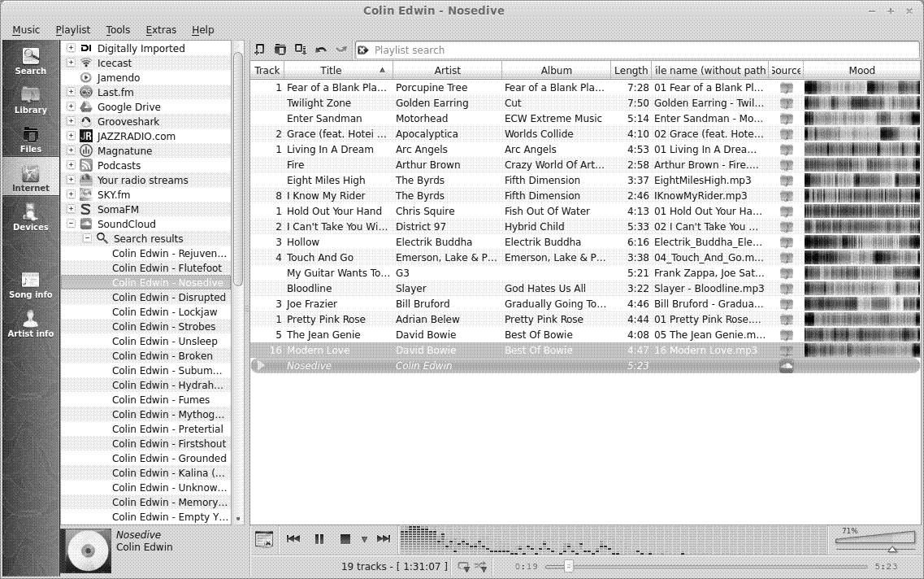Image resolution: width=924 pixels, height=579 pixels.
Task: Click the Podcasts RSS icon
Action: (86, 165)
